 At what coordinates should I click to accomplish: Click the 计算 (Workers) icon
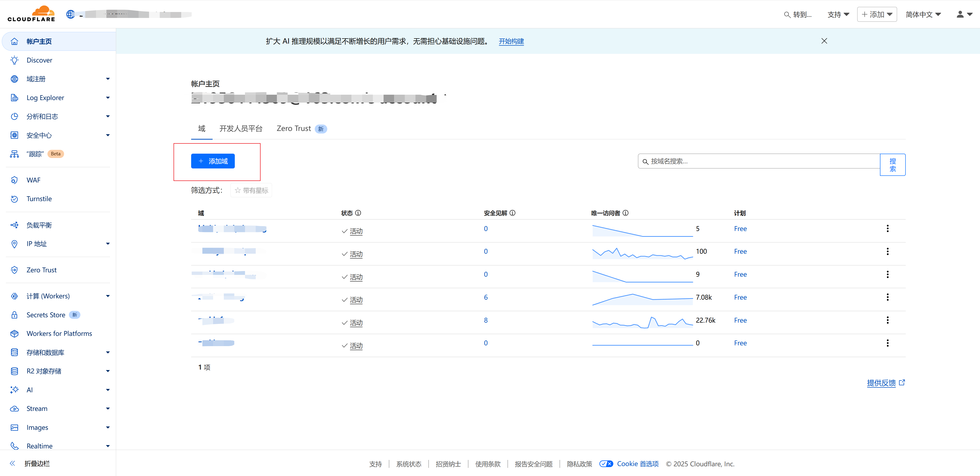[15, 296]
